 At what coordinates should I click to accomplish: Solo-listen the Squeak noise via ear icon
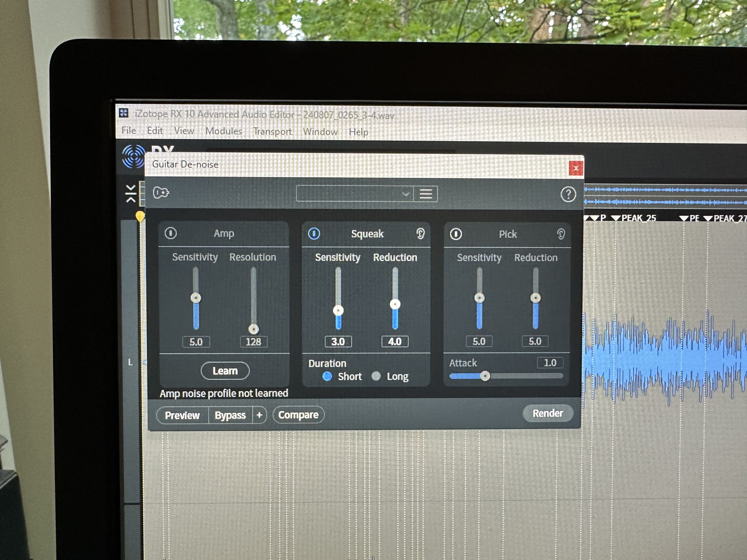(420, 234)
